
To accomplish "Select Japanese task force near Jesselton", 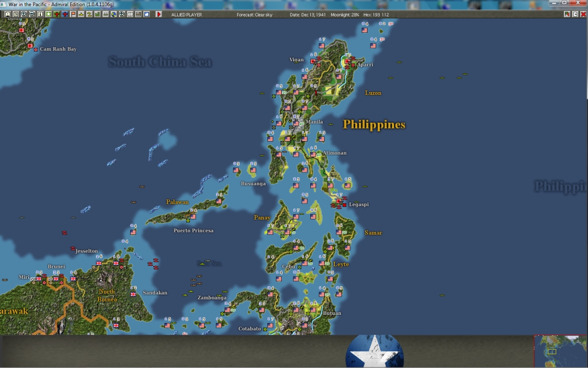I will point(72,248).
